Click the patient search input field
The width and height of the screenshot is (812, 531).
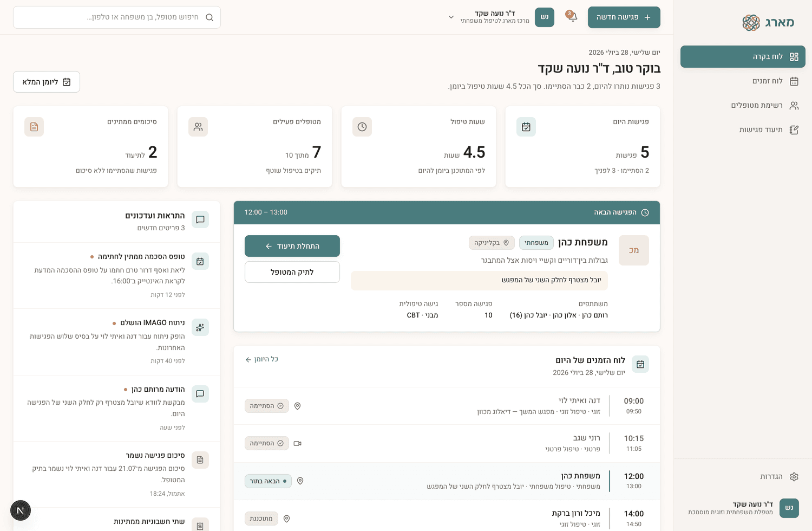117,17
